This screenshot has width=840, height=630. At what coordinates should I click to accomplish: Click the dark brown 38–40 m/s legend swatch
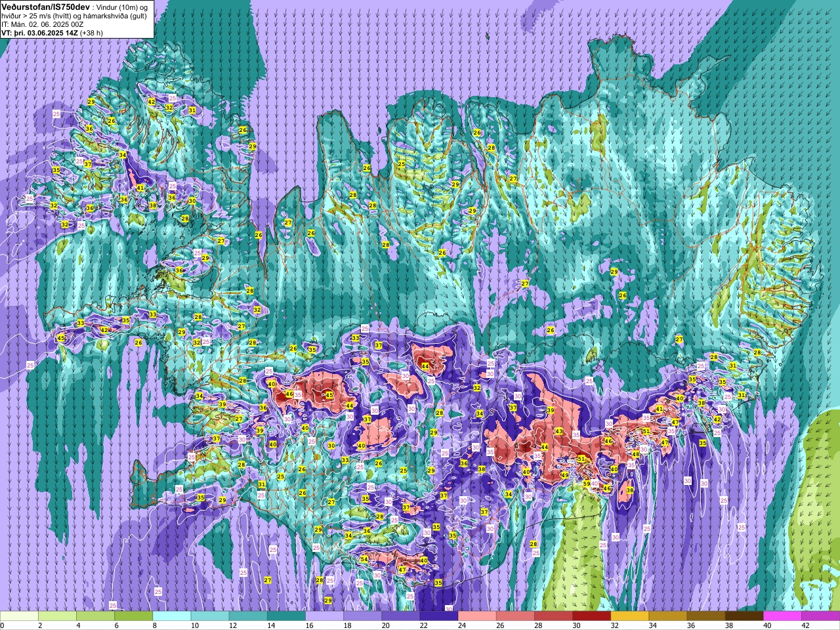pyautogui.click(x=744, y=616)
